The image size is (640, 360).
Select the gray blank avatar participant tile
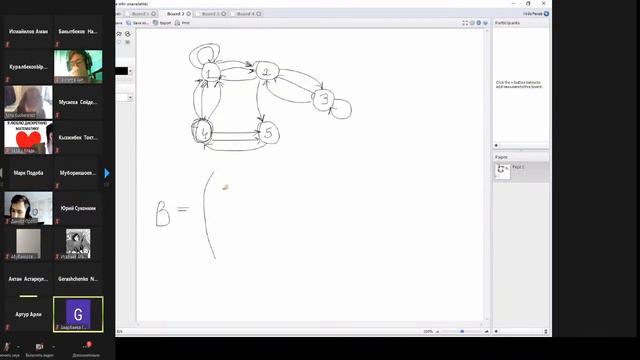[28, 244]
